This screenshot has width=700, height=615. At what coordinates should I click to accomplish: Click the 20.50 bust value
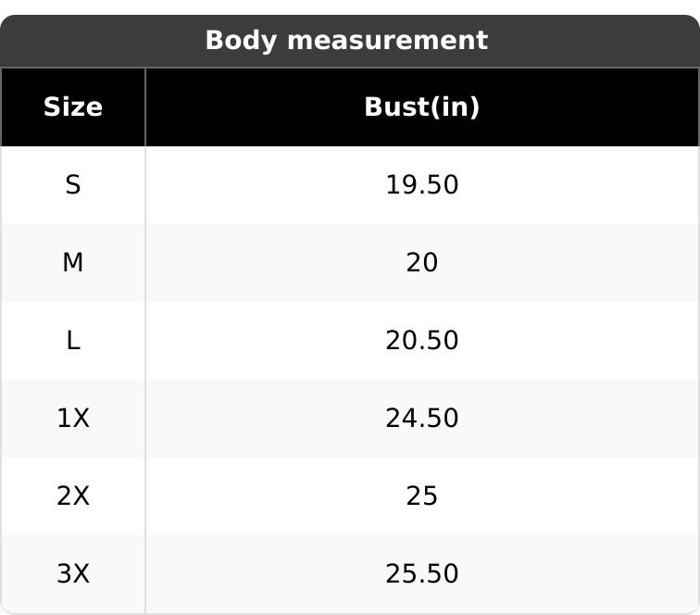click(421, 341)
